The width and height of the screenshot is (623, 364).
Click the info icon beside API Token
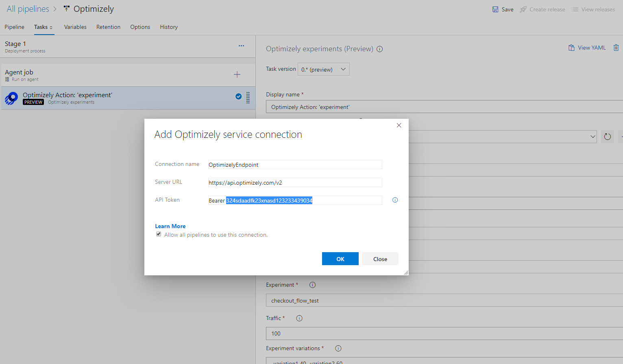coord(395,200)
